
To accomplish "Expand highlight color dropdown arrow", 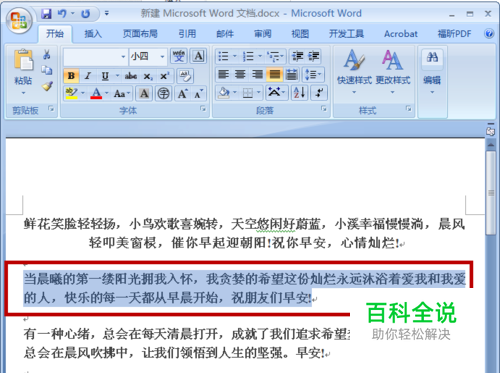I will coord(83,93).
